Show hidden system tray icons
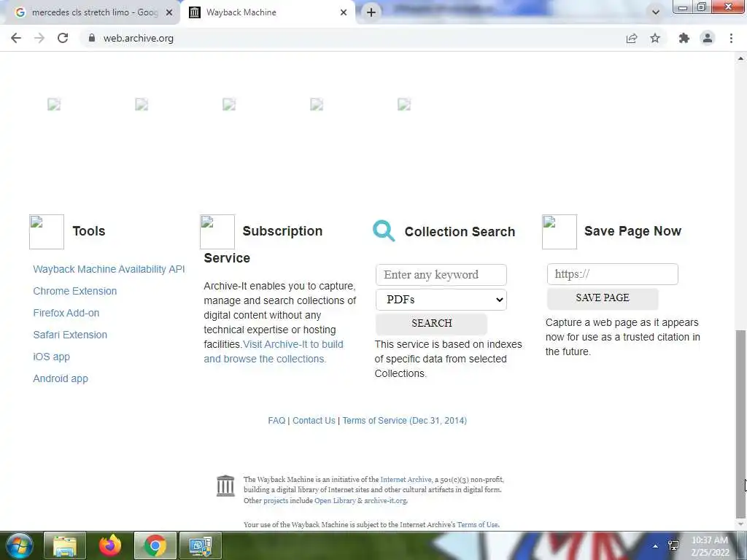Viewport: 747px width, 560px height. 656,546
